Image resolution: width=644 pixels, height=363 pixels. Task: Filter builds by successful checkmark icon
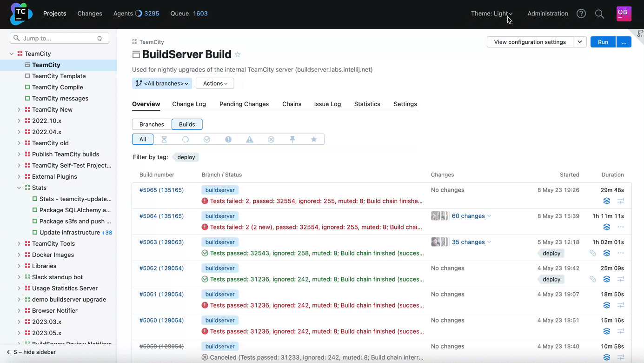coord(207,139)
